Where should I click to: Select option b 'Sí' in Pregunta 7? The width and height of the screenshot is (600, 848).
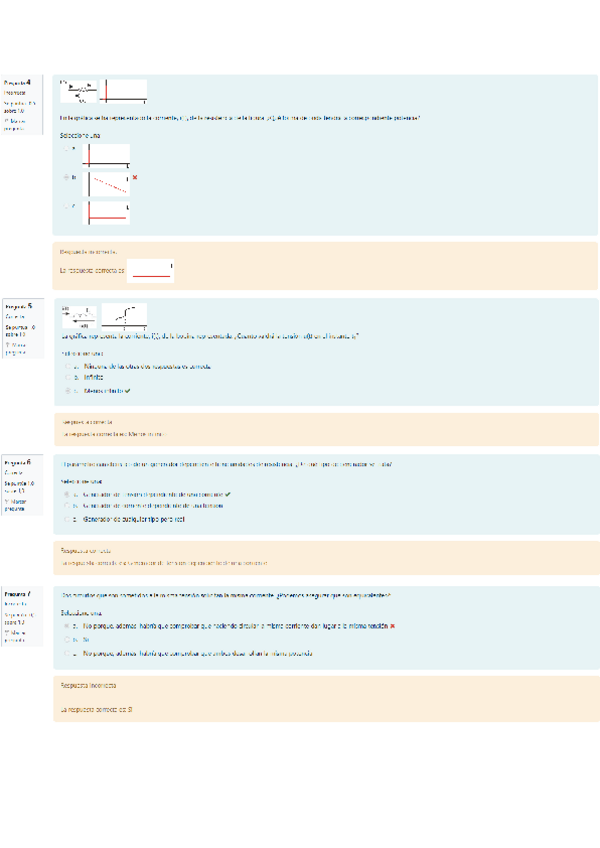tap(67, 639)
